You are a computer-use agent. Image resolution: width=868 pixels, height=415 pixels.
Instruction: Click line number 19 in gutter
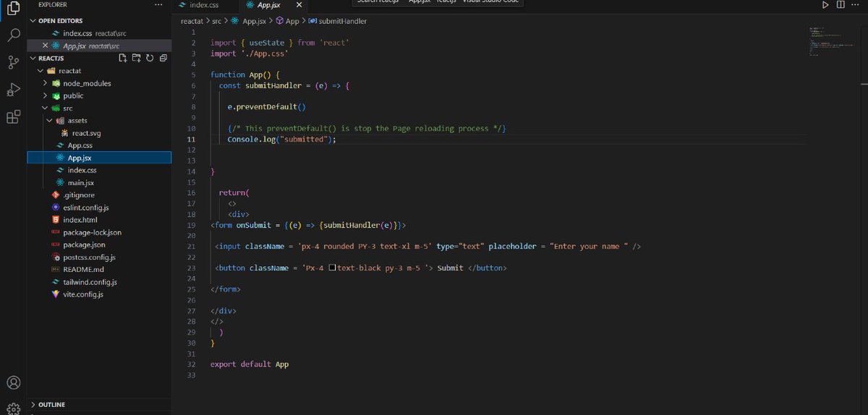(x=191, y=225)
